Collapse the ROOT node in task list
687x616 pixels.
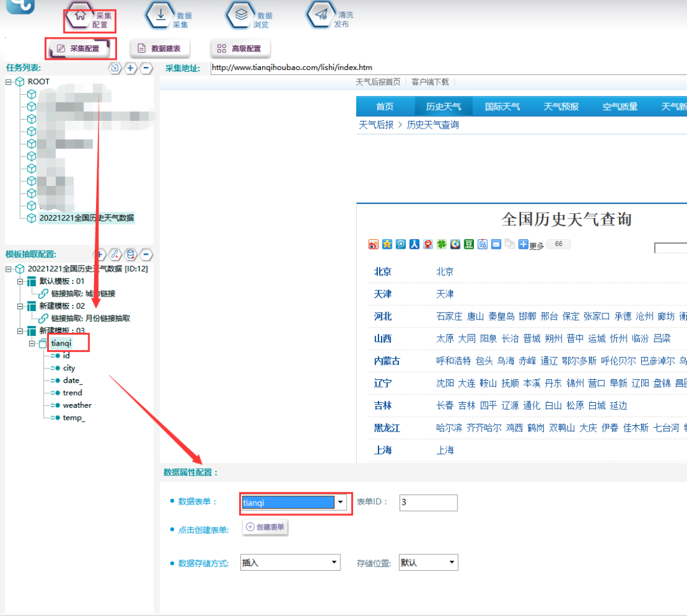9,82
